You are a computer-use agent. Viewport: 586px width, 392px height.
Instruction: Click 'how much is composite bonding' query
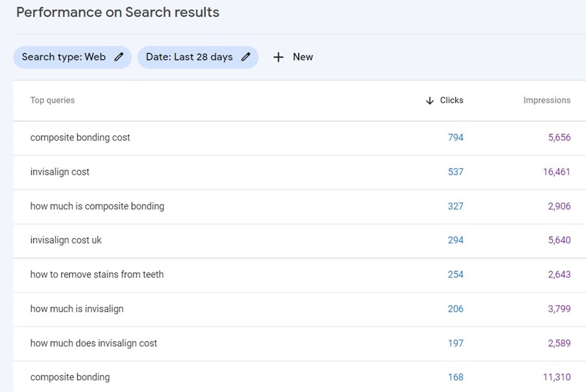coord(97,206)
